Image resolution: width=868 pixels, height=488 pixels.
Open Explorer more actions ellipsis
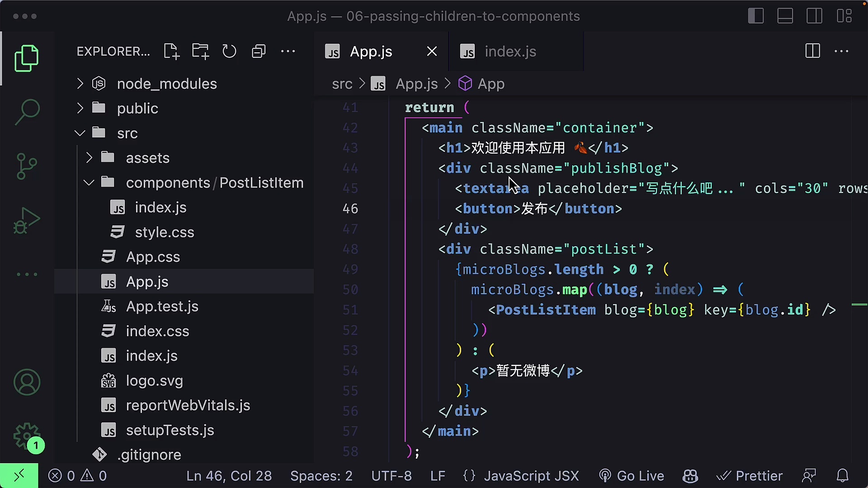click(288, 52)
